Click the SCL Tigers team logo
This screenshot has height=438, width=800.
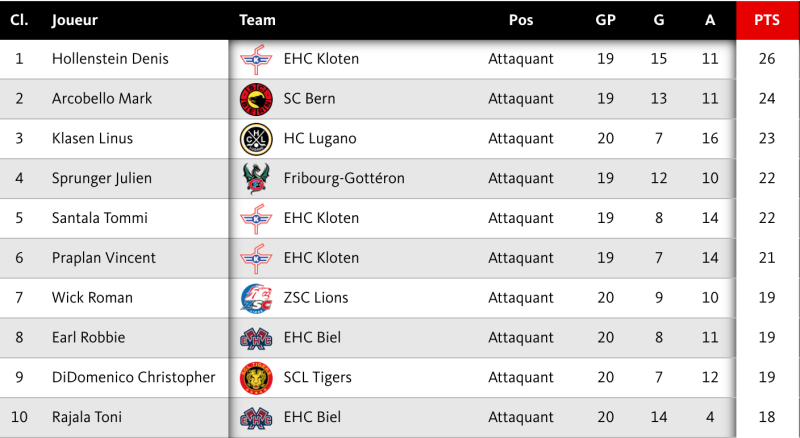click(x=256, y=378)
